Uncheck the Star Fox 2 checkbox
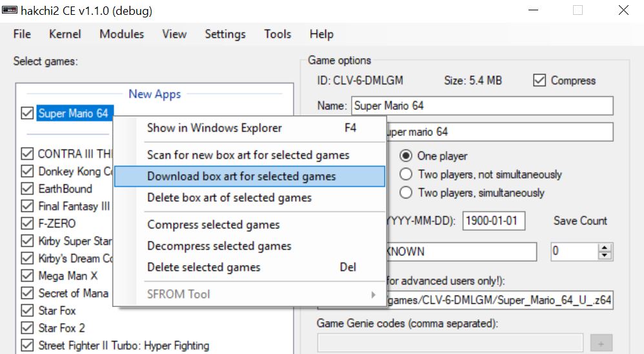644x354 pixels. tap(27, 328)
